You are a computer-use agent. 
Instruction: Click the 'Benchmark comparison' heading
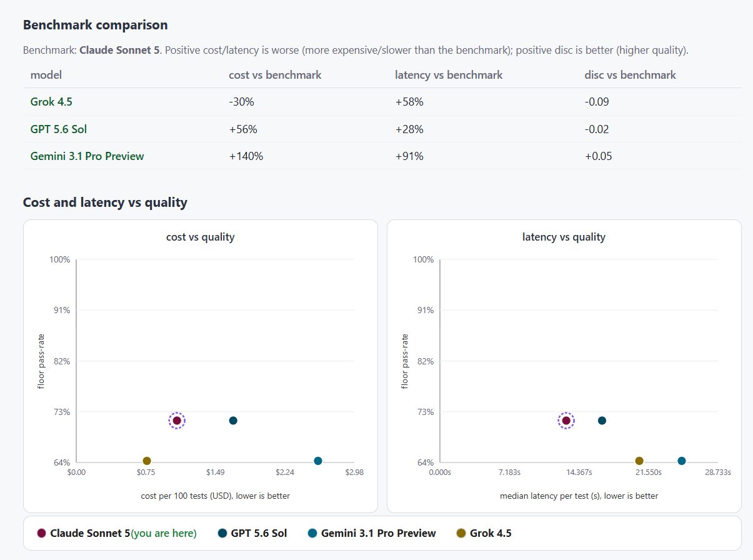(96, 25)
